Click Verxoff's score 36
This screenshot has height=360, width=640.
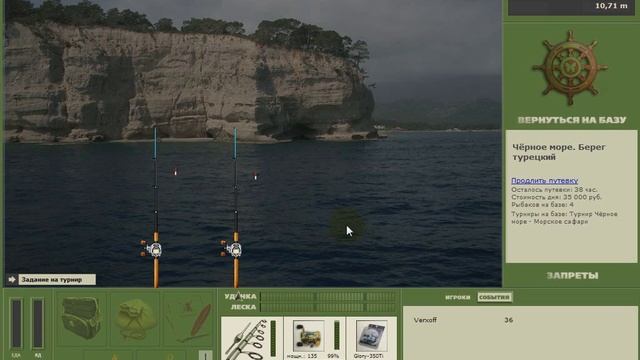[x=508, y=320]
